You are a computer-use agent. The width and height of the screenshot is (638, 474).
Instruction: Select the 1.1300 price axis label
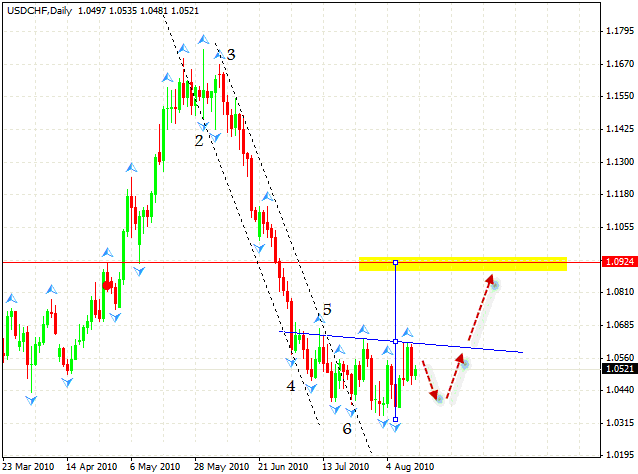[x=620, y=162]
